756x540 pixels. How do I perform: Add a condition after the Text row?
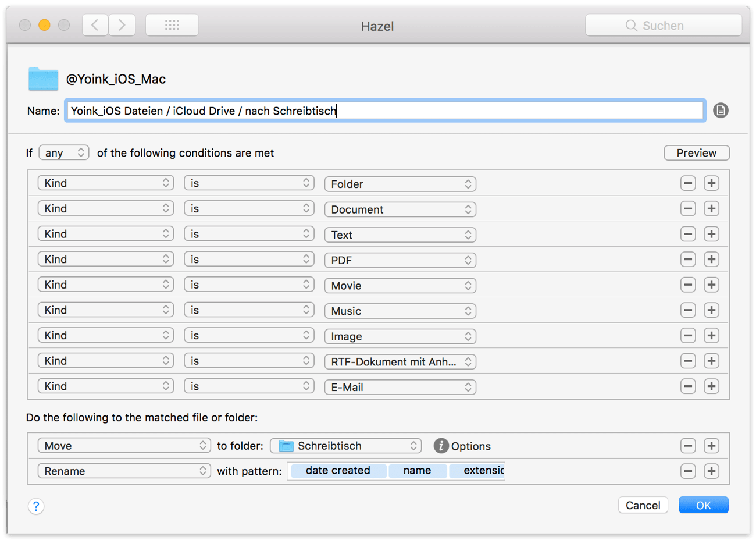tap(711, 234)
